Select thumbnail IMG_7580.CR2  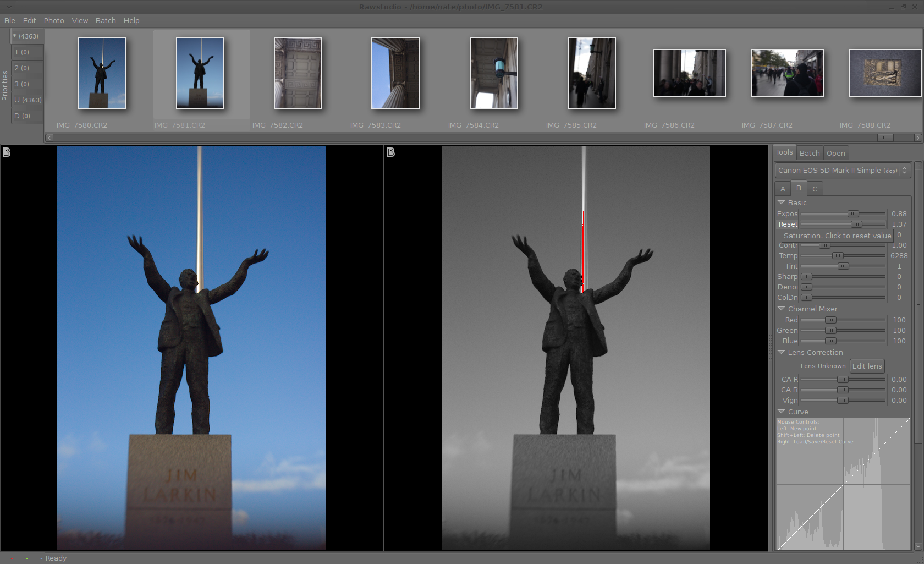coord(102,73)
